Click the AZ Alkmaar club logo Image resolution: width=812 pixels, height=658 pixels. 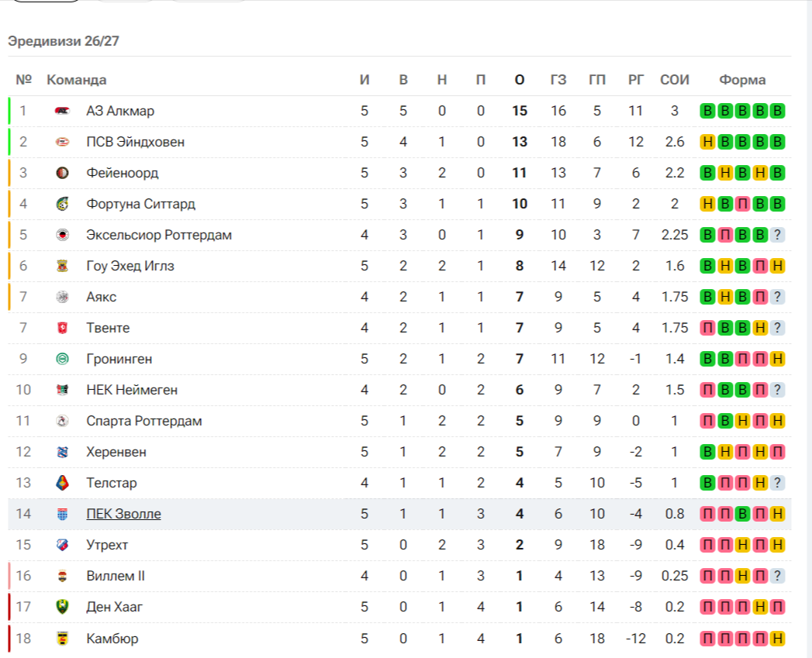point(62,111)
